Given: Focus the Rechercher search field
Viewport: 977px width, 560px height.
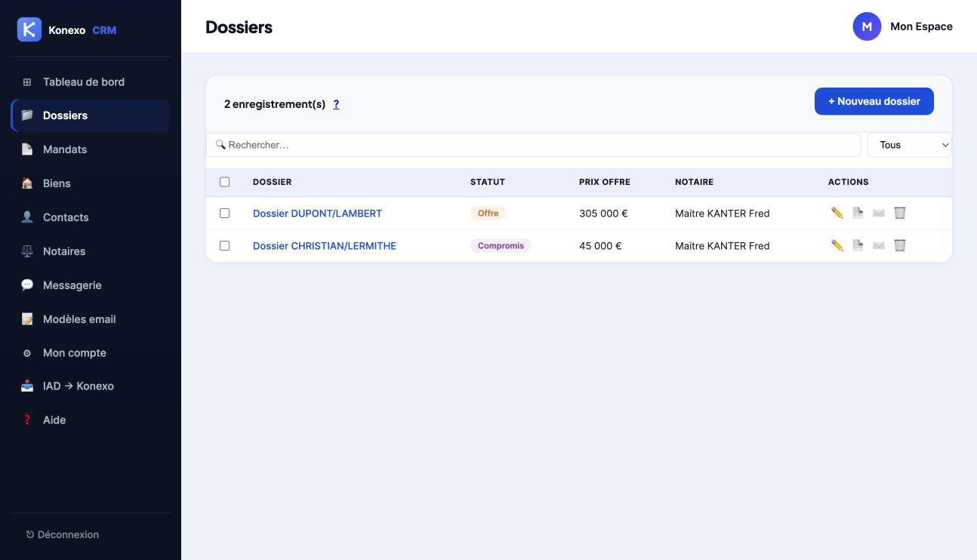Looking at the screenshot, I should [x=534, y=145].
